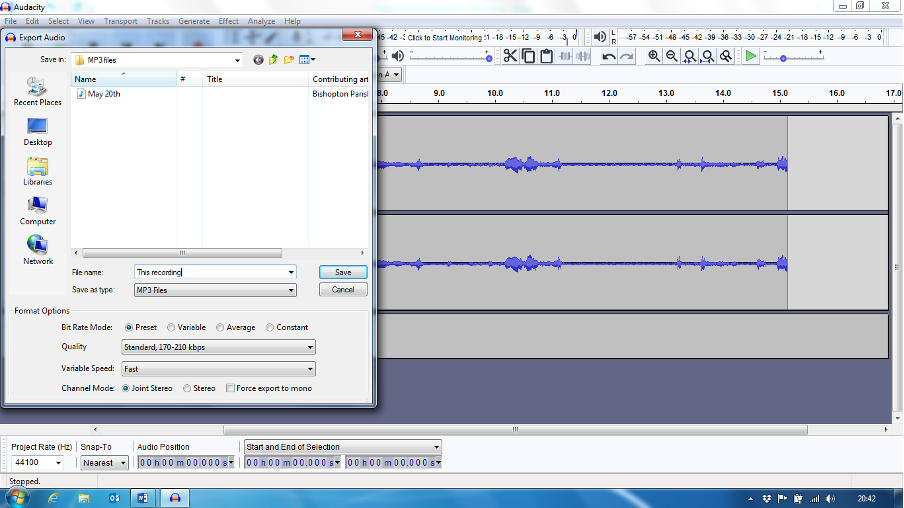Click the Fit Project zoom icon
904x508 pixels.
coord(708,56)
